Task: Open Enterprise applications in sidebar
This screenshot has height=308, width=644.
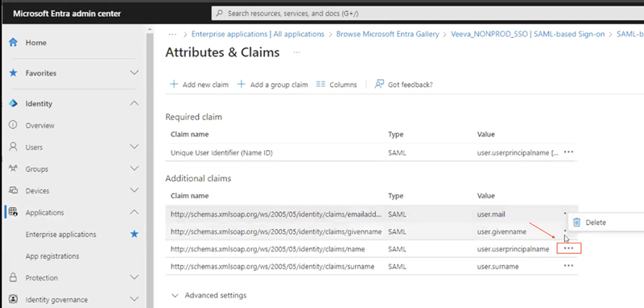Action: click(x=61, y=234)
